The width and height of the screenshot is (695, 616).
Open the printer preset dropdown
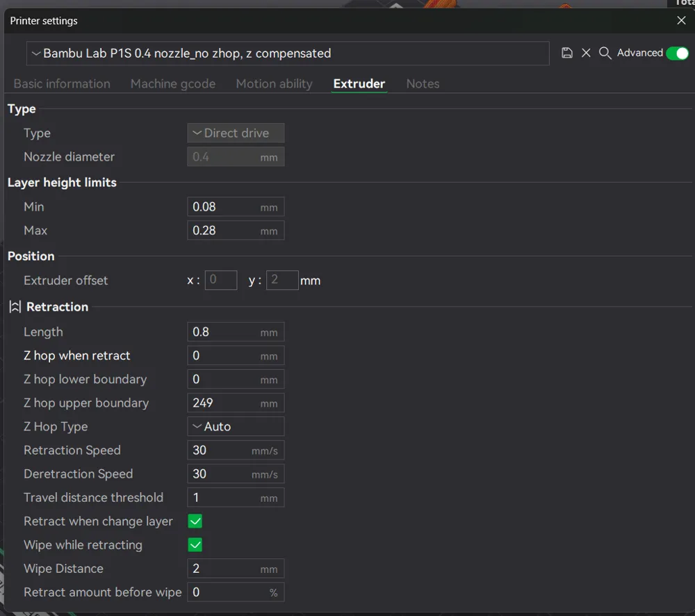coord(288,54)
